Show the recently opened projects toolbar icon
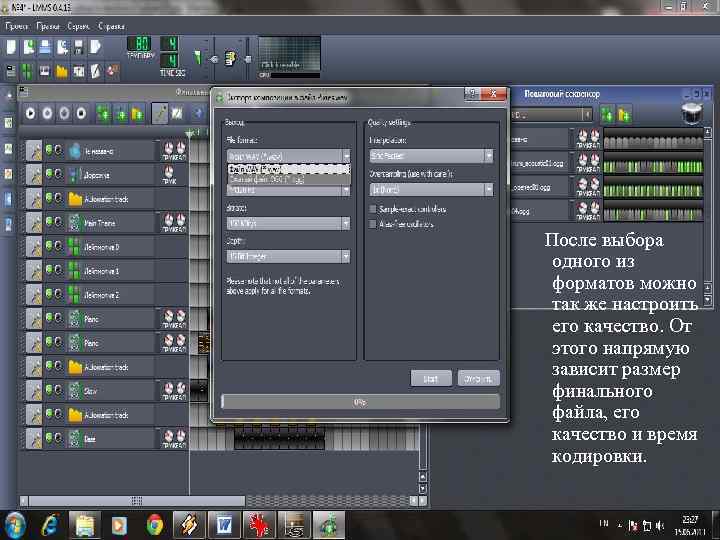The width and height of the screenshot is (720, 540). (62, 47)
